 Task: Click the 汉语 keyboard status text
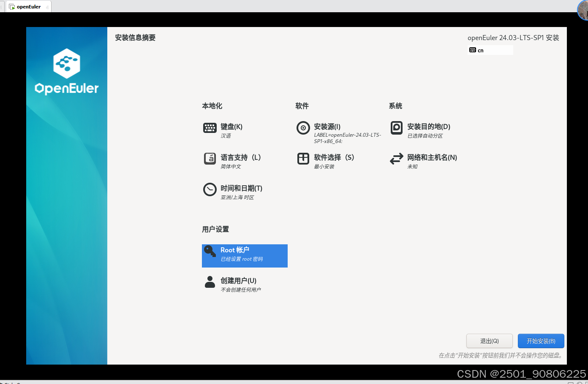[226, 136]
